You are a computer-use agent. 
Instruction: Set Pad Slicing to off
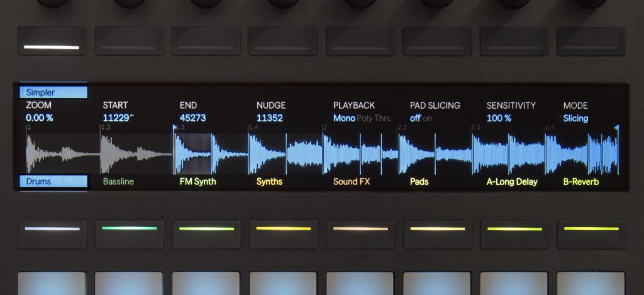point(415,118)
